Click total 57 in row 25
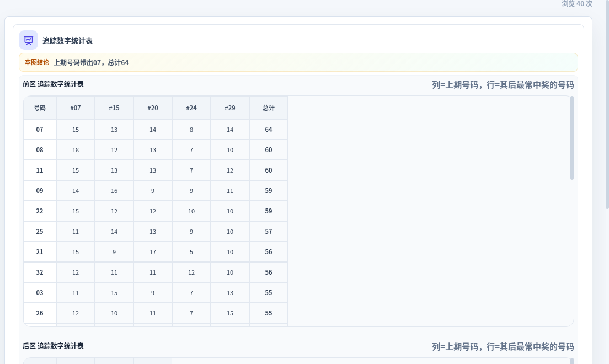 coord(269,232)
